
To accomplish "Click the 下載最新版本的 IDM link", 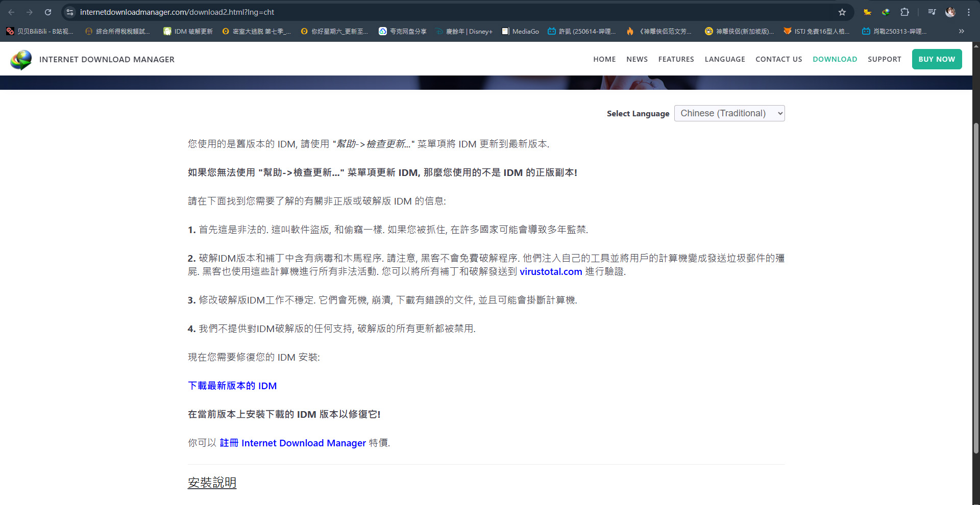I will 232,386.
